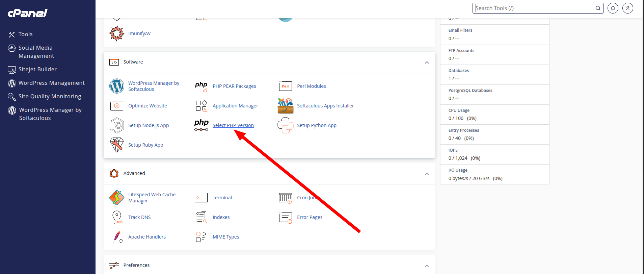The image size is (644, 274).
Task: Open the Error Pages link
Action: [x=310, y=217]
